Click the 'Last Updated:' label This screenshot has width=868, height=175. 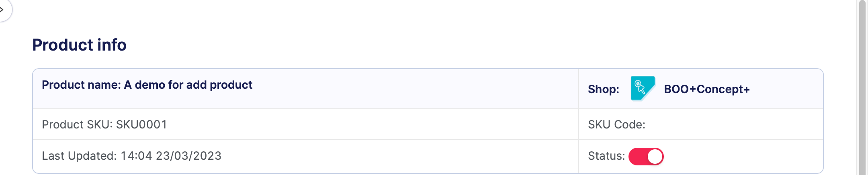80,156
